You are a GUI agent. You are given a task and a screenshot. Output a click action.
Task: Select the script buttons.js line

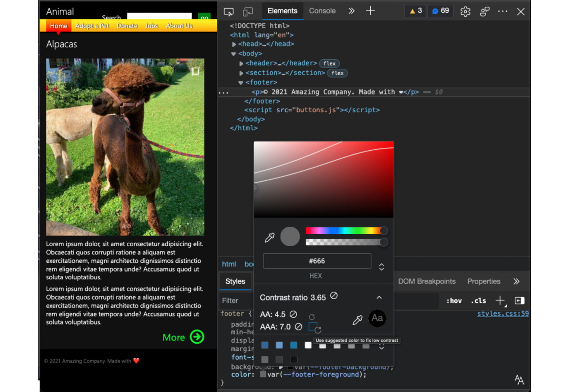point(312,110)
